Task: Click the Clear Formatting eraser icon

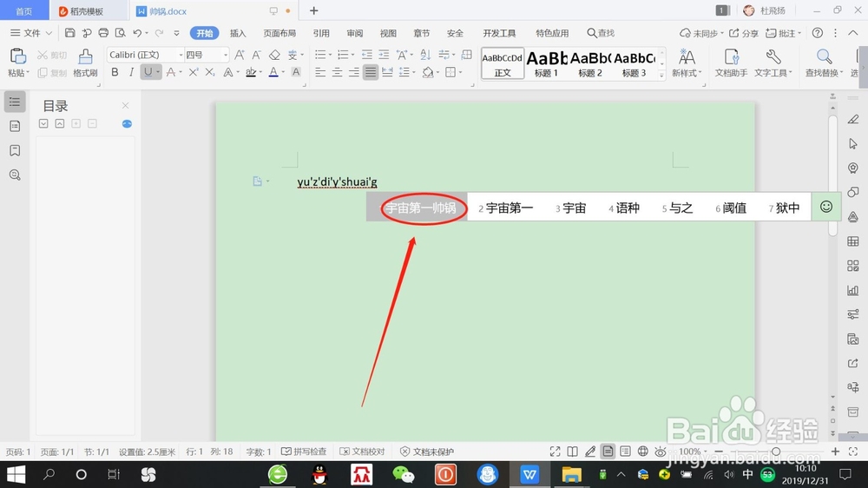Action: click(274, 55)
